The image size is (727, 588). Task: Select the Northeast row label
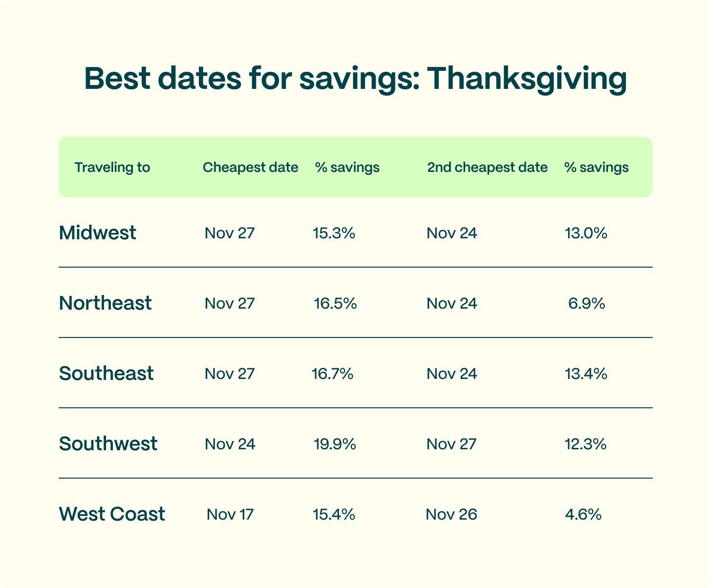[105, 303]
